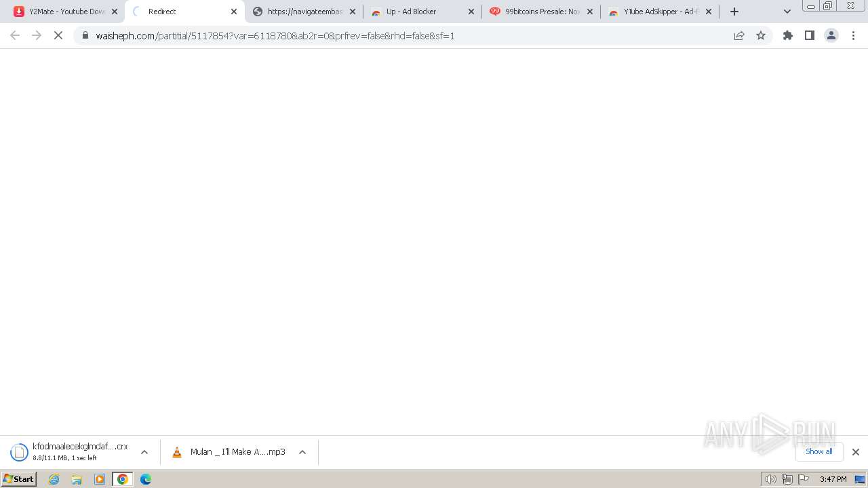Open the tab search dropdown

pos(787,12)
